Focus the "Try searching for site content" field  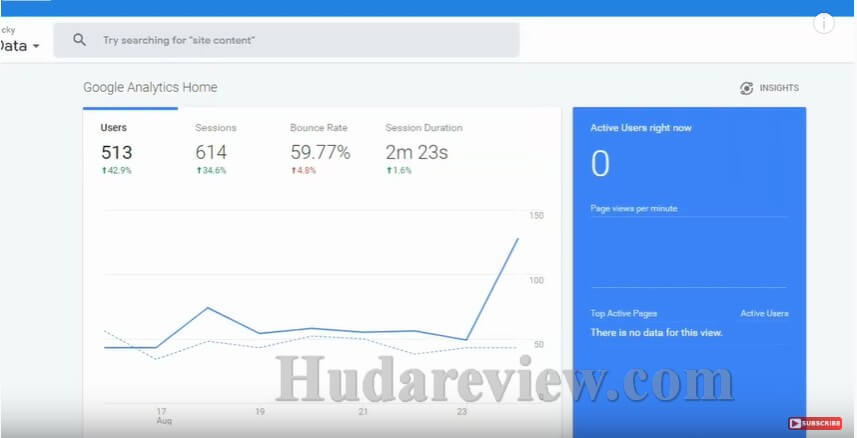pyautogui.click(x=286, y=40)
